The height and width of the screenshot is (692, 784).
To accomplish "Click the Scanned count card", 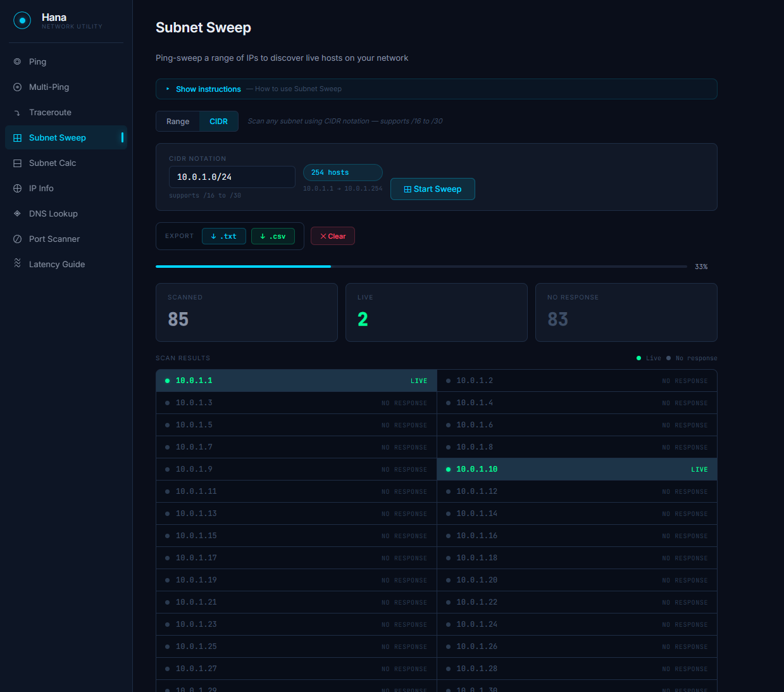I will (247, 312).
